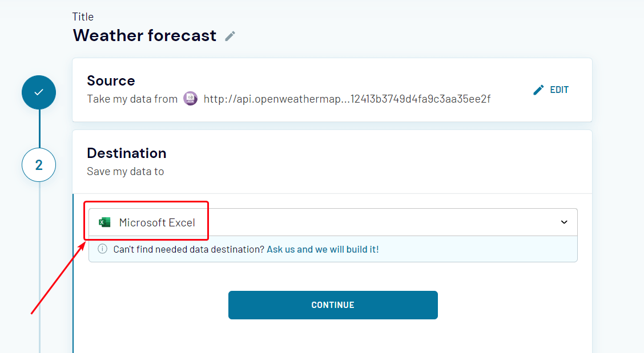
Task: Click the Source section heading
Action: pyautogui.click(x=111, y=81)
